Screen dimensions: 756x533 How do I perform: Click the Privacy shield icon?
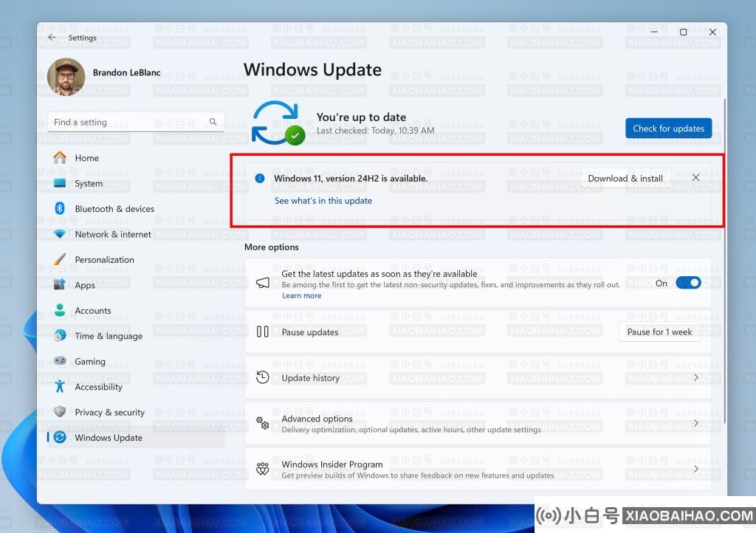[60, 411]
